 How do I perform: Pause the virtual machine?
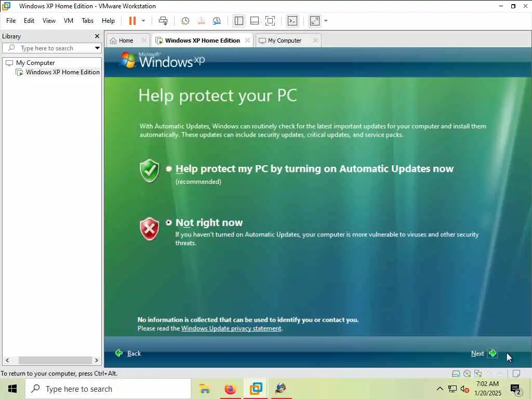tap(132, 21)
